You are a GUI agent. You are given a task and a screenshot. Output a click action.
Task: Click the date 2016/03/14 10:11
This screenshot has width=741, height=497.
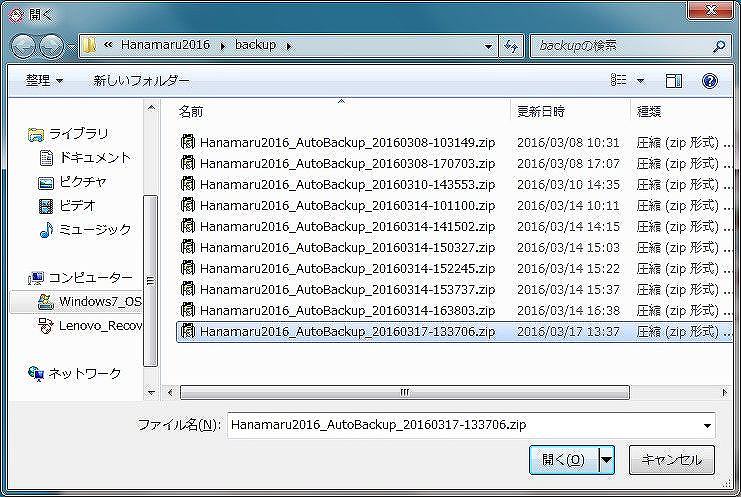coord(568,206)
